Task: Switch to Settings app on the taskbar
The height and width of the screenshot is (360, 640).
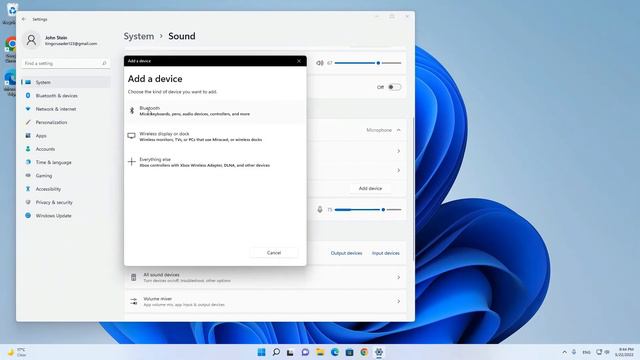Action: click(379, 352)
